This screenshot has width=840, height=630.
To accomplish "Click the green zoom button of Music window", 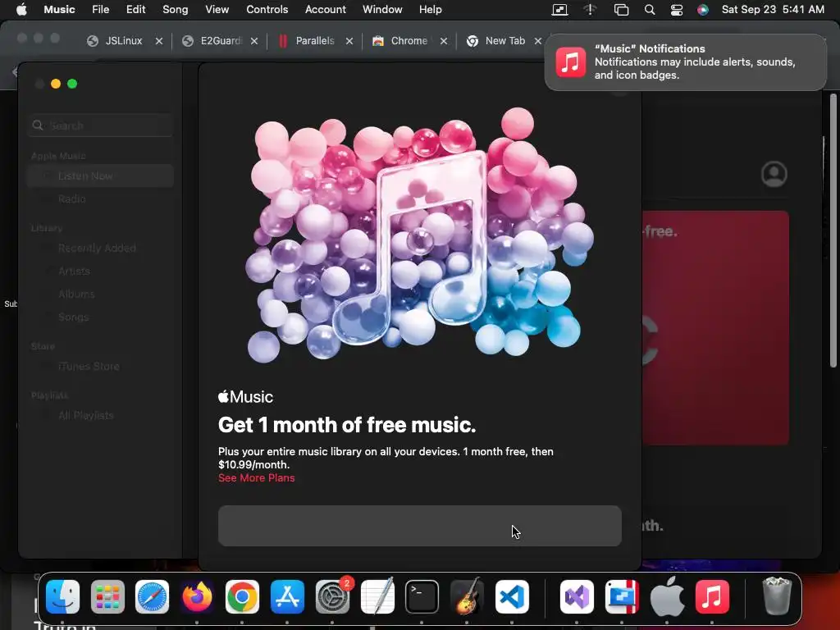I will pyautogui.click(x=72, y=84).
